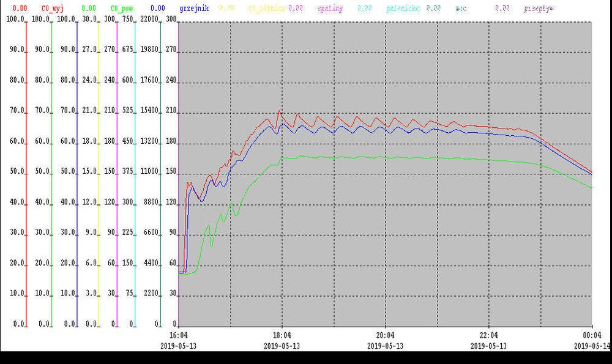Click the 2019-05-14 date under 00:04
612x364 pixels.
592,345
